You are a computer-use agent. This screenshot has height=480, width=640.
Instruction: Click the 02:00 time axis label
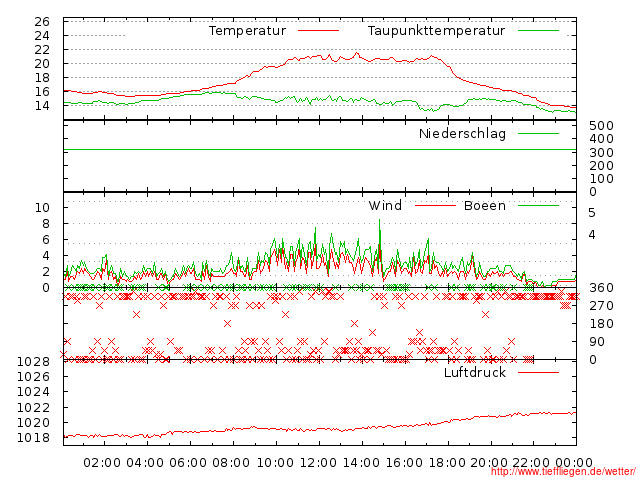(x=102, y=463)
